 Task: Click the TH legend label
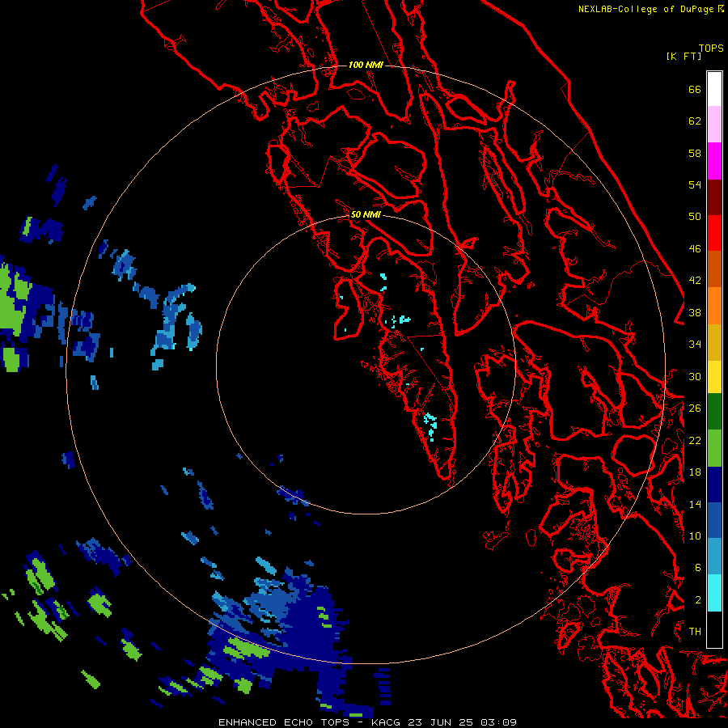pyautogui.click(x=695, y=631)
